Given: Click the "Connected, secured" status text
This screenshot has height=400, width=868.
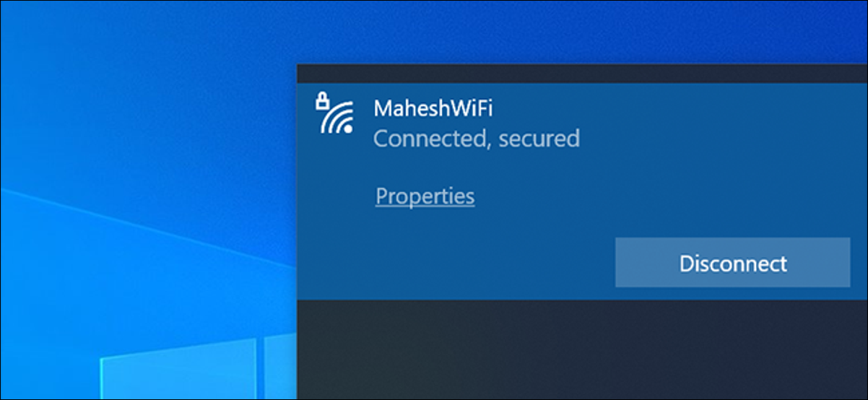Looking at the screenshot, I should pos(477,138).
